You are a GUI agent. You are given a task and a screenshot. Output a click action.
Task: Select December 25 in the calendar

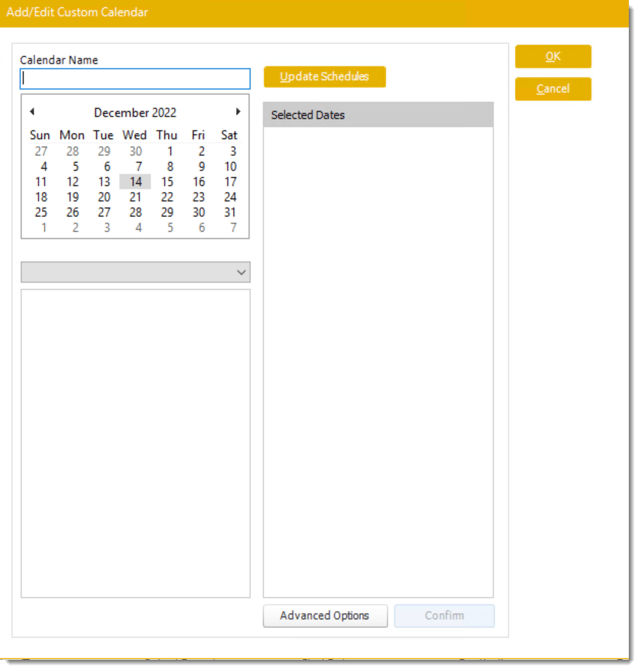[41, 212]
